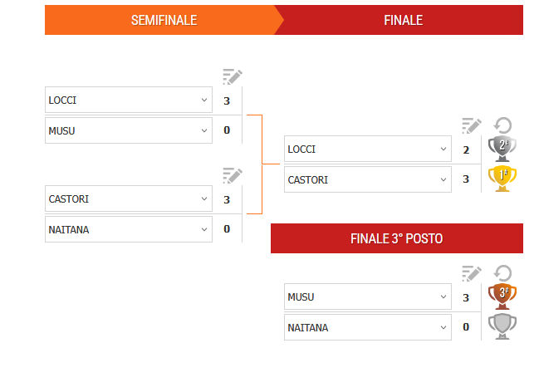
Task: Click the grey trophy beside NAITANA
Action: coord(502,326)
